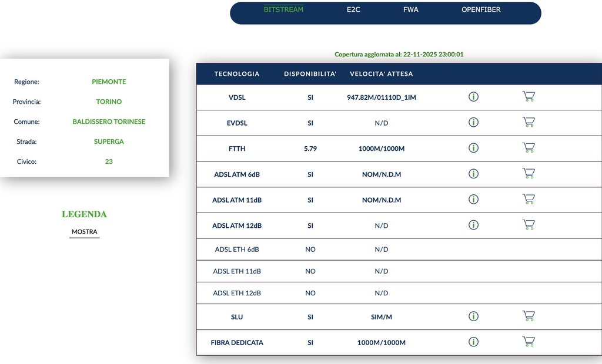Image resolution: width=602 pixels, height=364 pixels.
Task: Open info for the EVDSL row
Action: click(473, 122)
